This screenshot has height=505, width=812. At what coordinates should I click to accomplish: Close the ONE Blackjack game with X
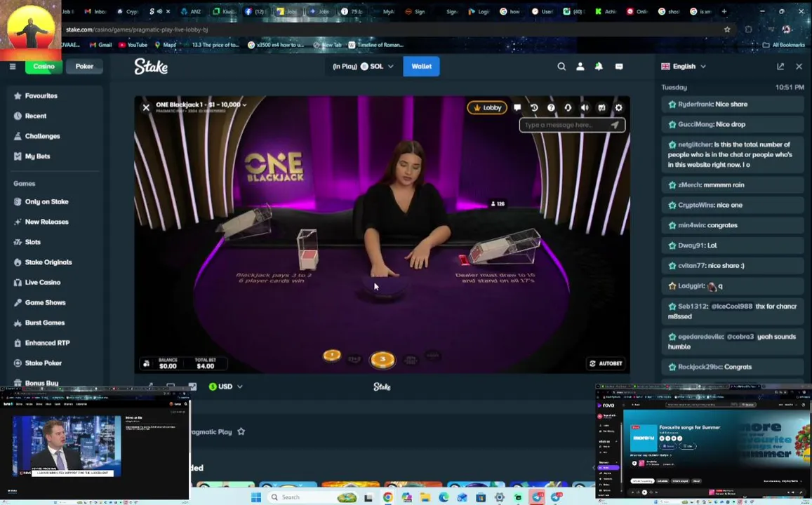point(146,107)
